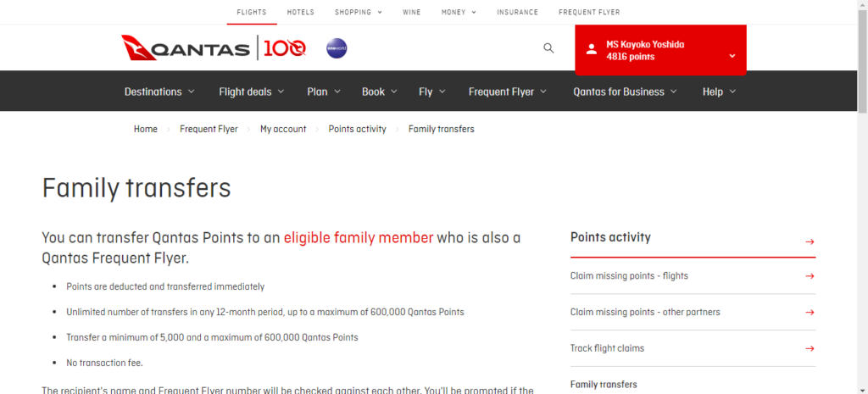Expand the Qantas for Business menu
Viewport: 868px width, 394px height.
click(x=625, y=92)
